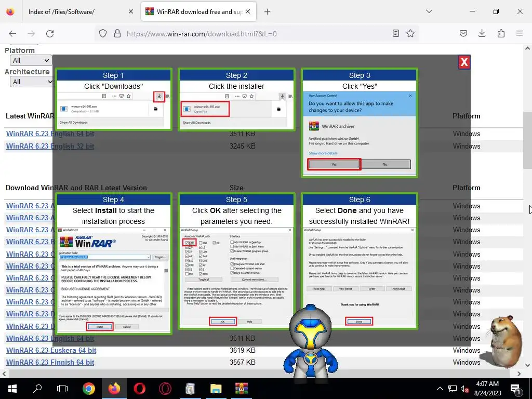Launch Opera GX outline icon on taskbar
Screen dimensions: 532x399
point(165,389)
